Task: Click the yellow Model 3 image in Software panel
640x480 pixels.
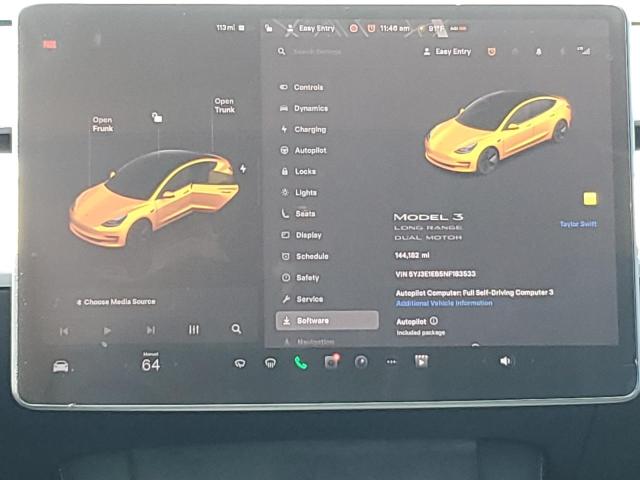Action: [x=498, y=132]
